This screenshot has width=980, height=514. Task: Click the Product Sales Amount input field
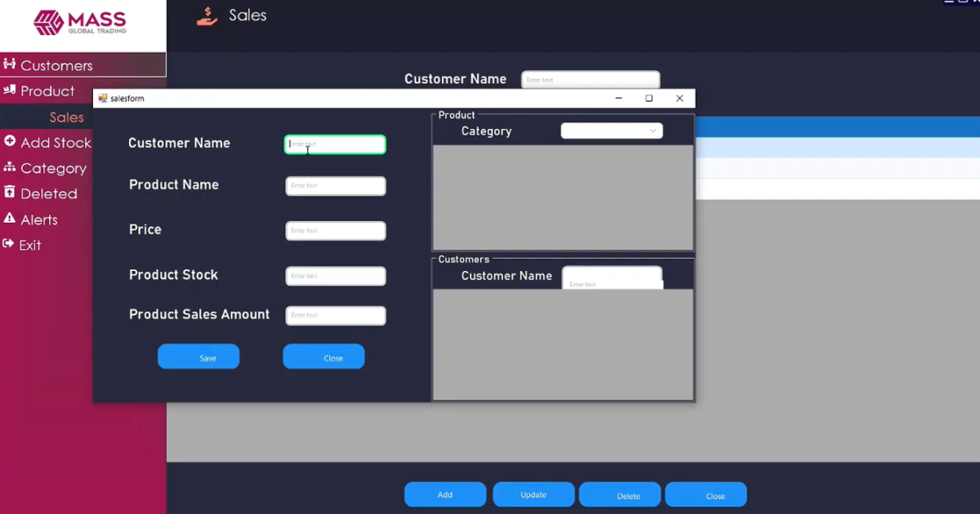pos(335,316)
